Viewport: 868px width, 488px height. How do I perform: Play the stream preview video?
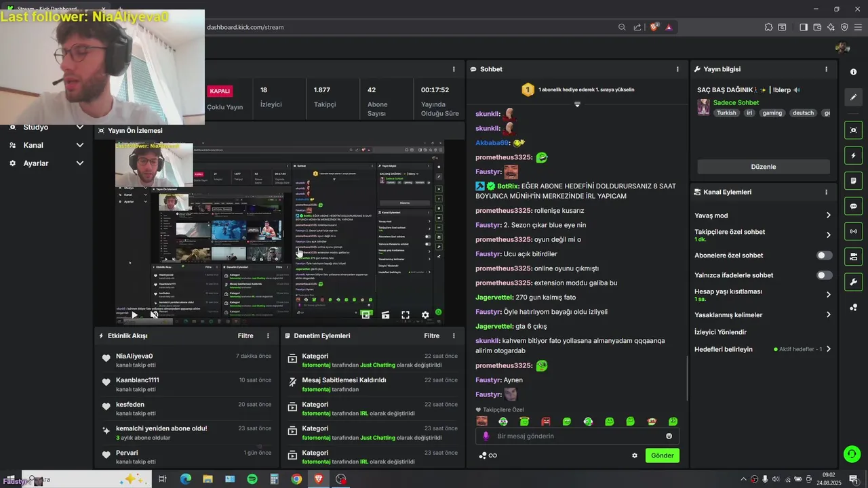pos(134,314)
